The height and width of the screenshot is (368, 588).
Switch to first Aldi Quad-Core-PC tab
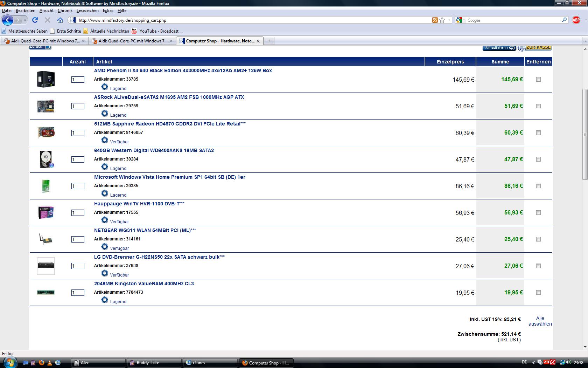click(44, 41)
